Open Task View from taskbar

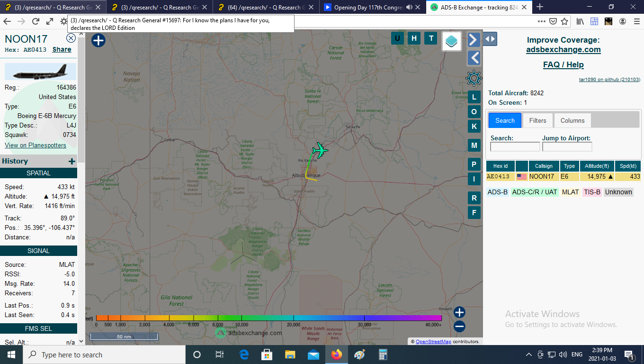coord(220,355)
